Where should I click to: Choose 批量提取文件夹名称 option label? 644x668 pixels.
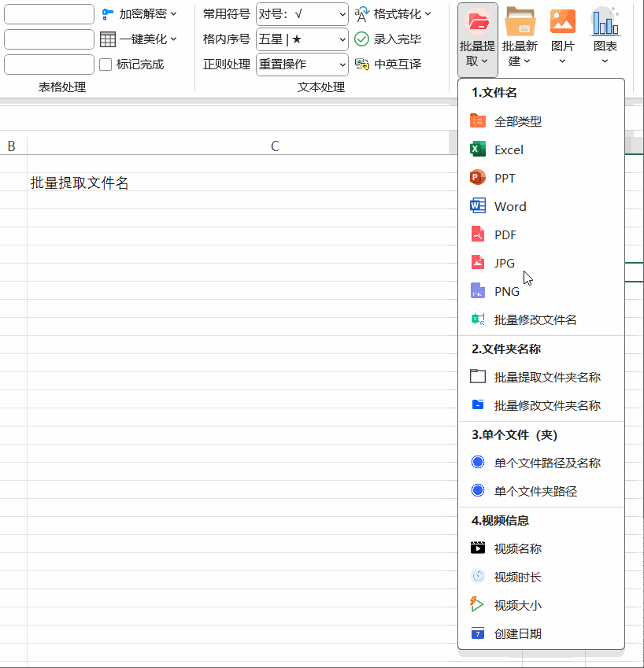click(547, 378)
